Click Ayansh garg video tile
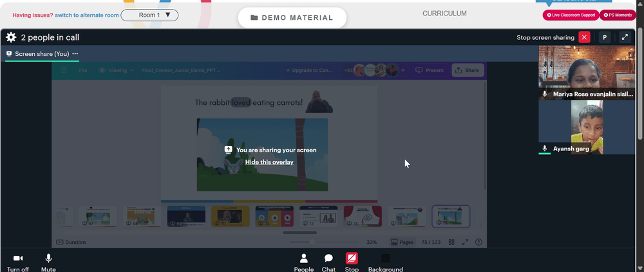Viewport: 644px width, 272px height. [587, 127]
